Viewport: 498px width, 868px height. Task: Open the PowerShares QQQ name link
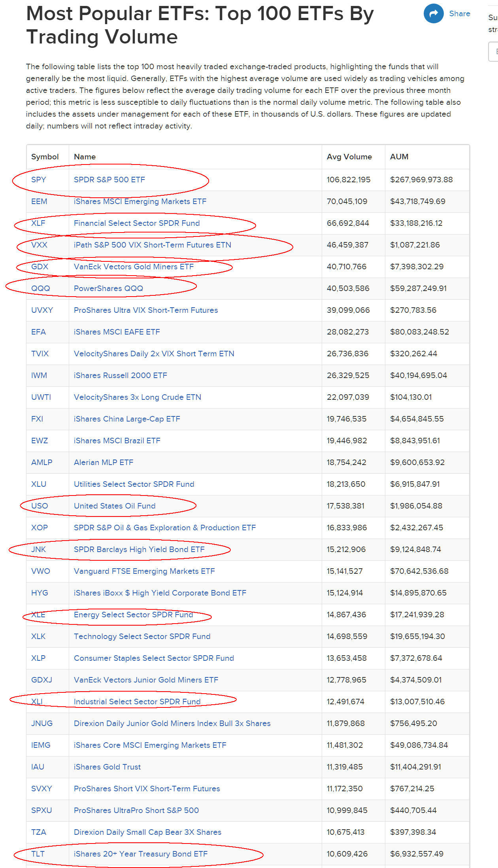[x=109, y=288]
